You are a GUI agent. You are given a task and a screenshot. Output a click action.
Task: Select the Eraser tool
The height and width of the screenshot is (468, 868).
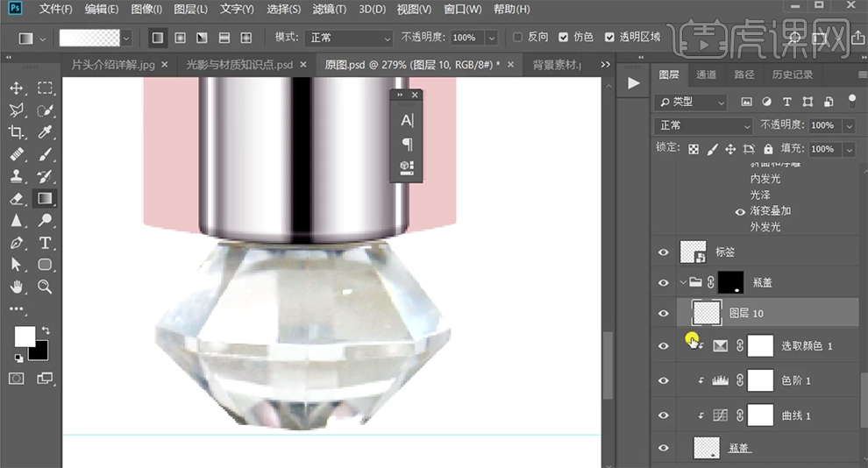click(x=17, y=199)
